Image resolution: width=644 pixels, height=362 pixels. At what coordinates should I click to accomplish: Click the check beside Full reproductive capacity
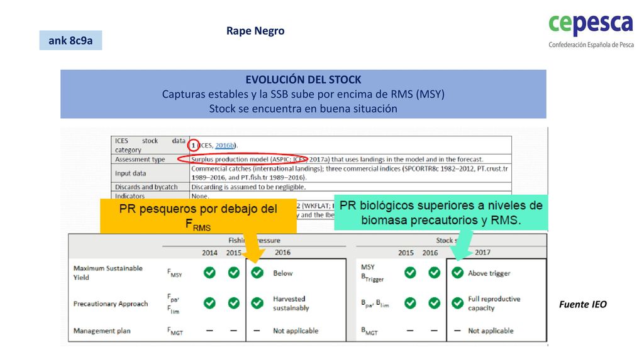tap(458, 303)
